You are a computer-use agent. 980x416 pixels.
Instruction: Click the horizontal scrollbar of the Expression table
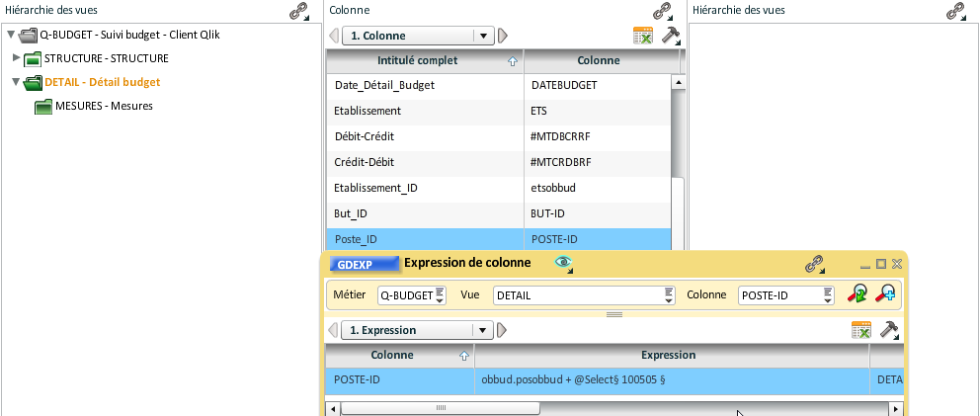613,408
